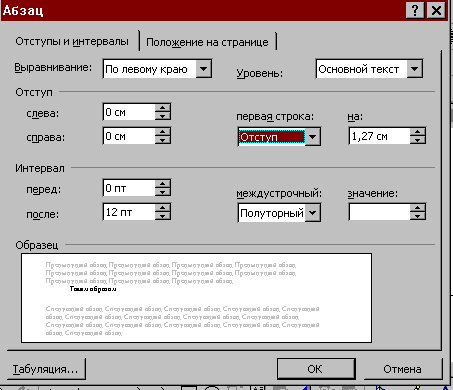Image resolution: width=453 pixels, height=390 pixels.
Task: Click the empty значение field
Action: [380, 212]
